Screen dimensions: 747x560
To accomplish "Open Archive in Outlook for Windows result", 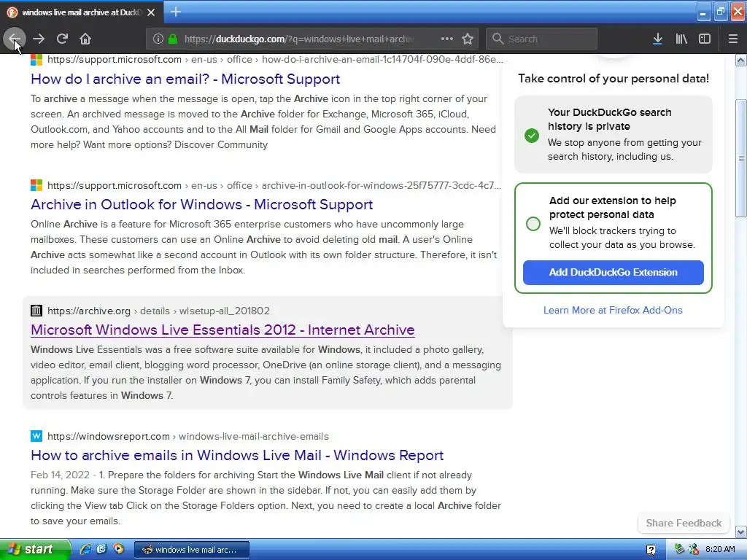I will point(201,204).
